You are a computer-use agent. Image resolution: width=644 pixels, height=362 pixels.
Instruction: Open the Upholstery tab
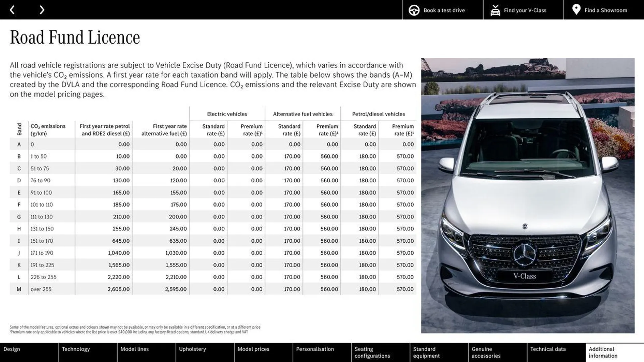(205, 352)
